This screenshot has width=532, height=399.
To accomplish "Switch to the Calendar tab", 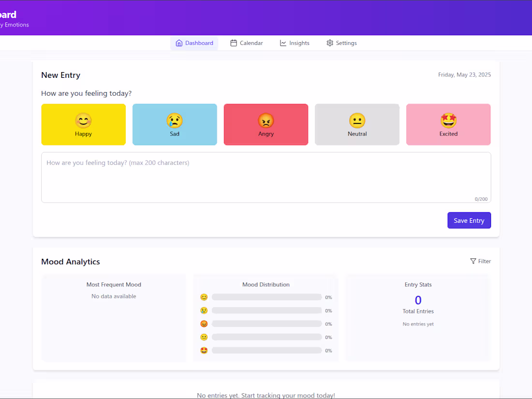I will 246,43.
